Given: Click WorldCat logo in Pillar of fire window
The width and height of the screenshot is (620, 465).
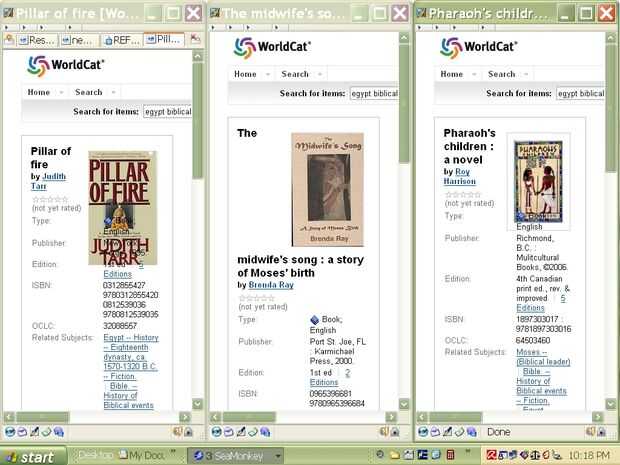Looking at the screenshot, I should point(66,66).
